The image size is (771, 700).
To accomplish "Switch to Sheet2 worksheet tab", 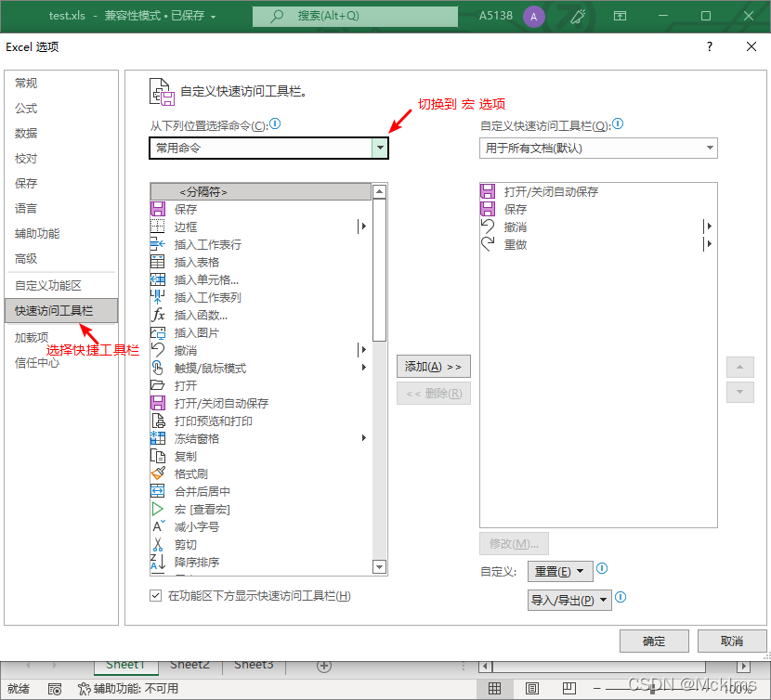I will [x=189, y=666].
